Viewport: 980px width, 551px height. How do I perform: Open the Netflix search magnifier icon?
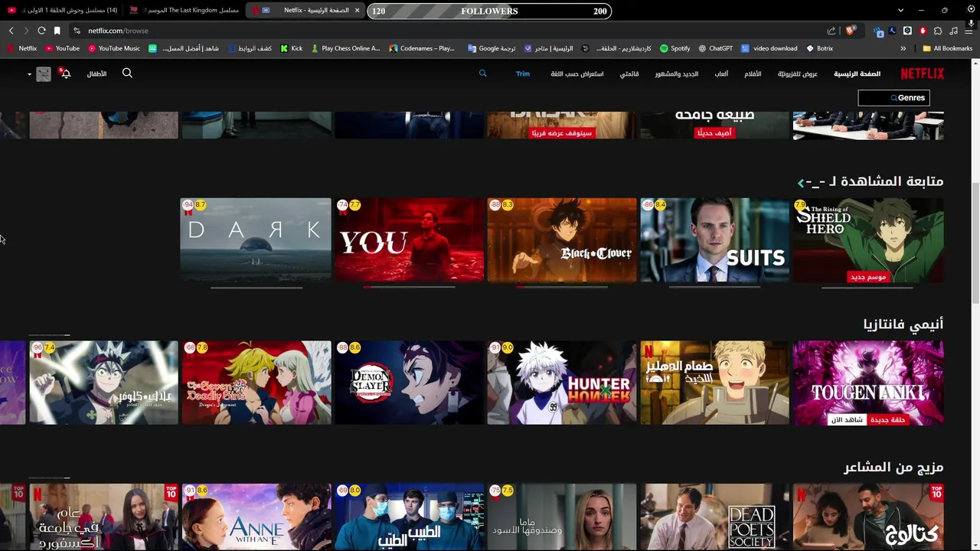point(127,73)
